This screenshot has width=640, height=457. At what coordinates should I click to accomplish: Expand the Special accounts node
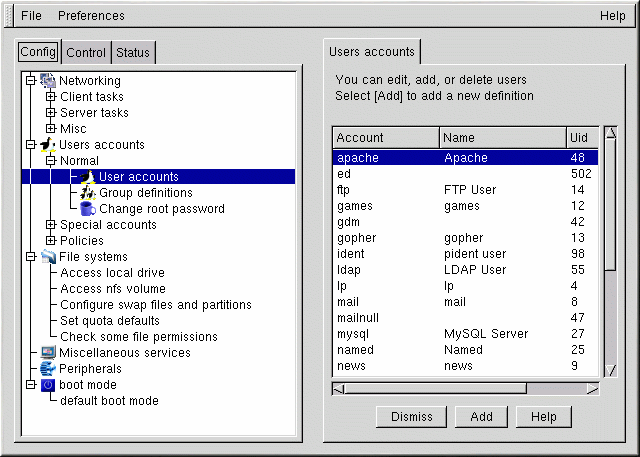(x=51, y=225)
